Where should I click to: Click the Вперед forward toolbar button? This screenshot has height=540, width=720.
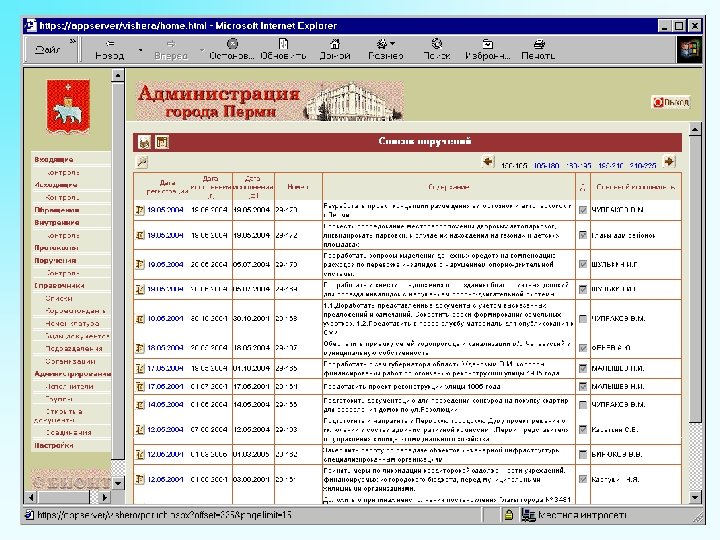click(x=171, y=49)
